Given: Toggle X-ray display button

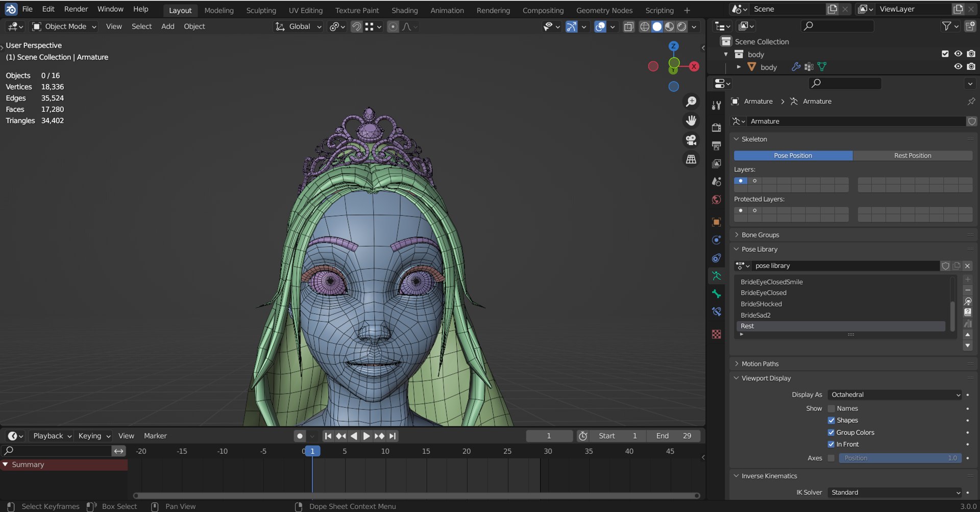Looking at the screenshot, I should pyautogui.click(x=629, y=27).
